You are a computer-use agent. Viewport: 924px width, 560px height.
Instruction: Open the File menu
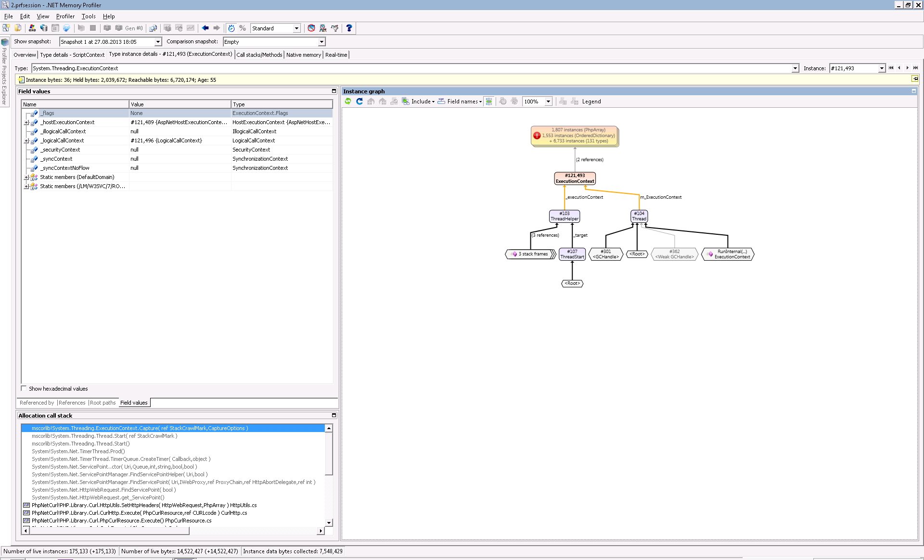(x=9, y=16)
